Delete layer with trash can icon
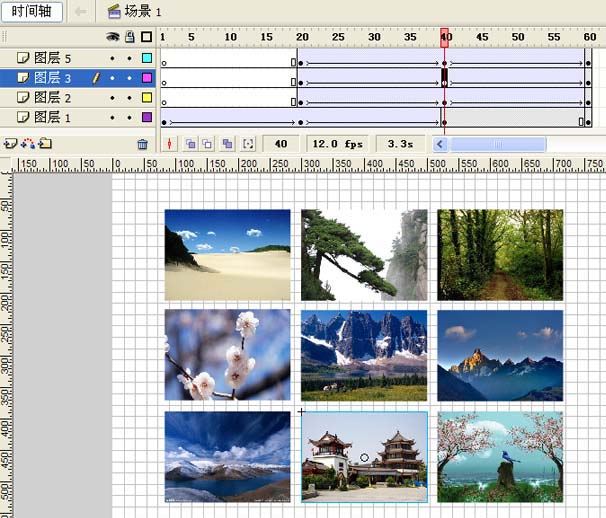Screen dimensions: 606x518 pos(142,144)
